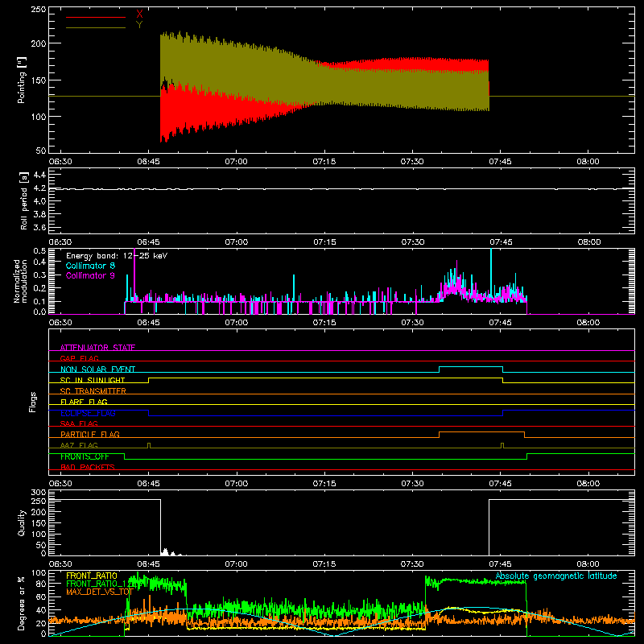This screenshot has height=644, width=644.
Task: Click "Absolute geomagnetic latitude" legend text
Action: [x=556, y=576]
